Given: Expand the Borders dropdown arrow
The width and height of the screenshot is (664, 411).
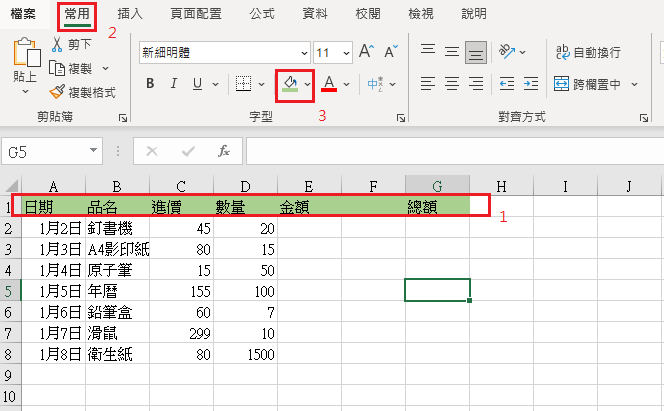Looking at the screenshot, I should [x=261, y=84].
